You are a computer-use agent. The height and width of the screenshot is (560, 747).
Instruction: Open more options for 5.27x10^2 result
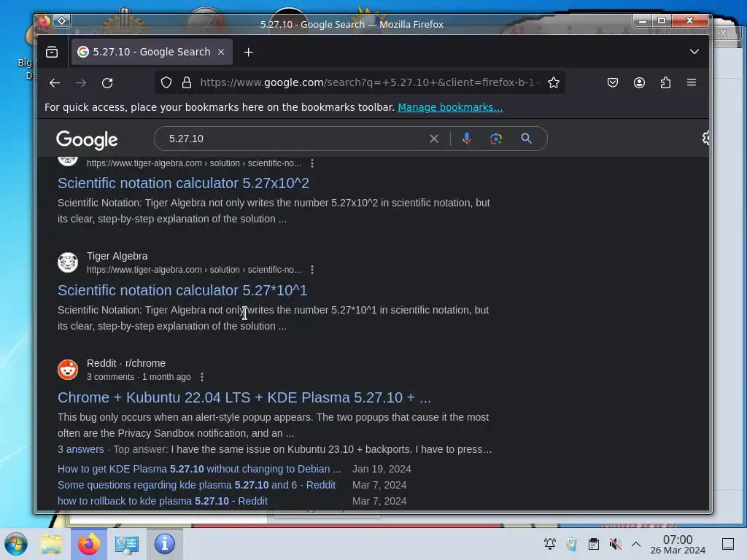(312, 163)
